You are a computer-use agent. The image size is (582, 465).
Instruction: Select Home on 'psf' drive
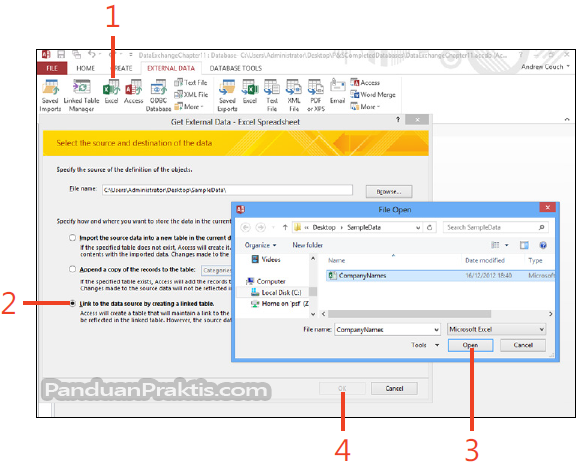pyautogui.click(x=279, y=304)
